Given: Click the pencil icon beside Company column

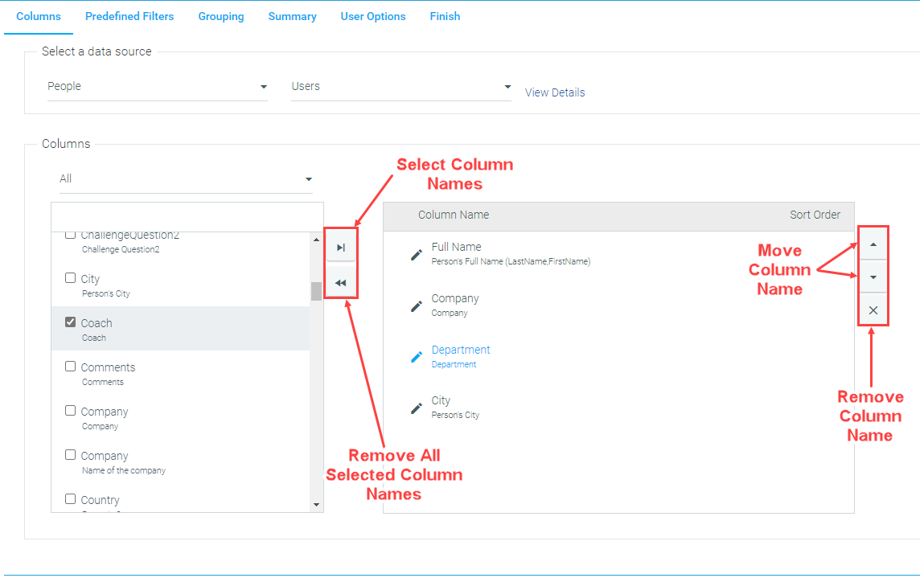Looking at the screenshot, I should (417, 306).
